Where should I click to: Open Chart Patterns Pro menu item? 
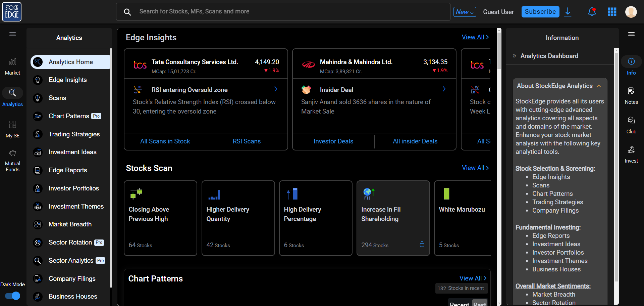coord(70,116)
